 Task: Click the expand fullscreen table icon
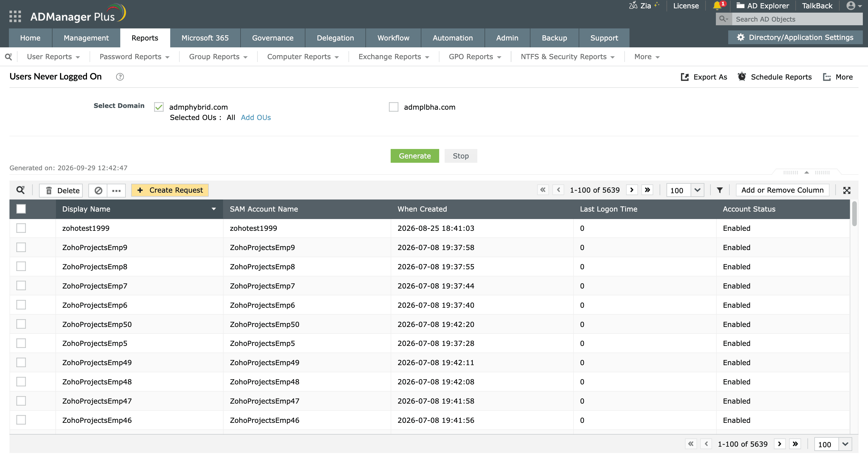pos(847,190)
